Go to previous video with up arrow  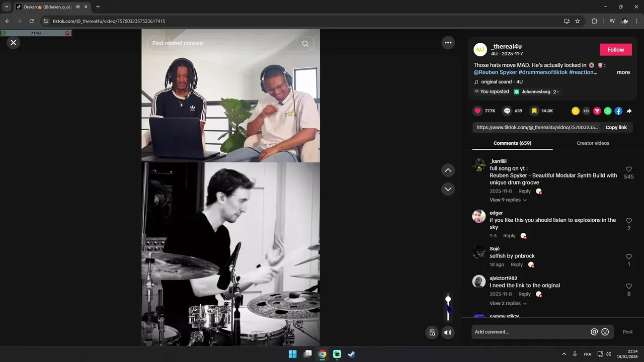pos(448,170)
